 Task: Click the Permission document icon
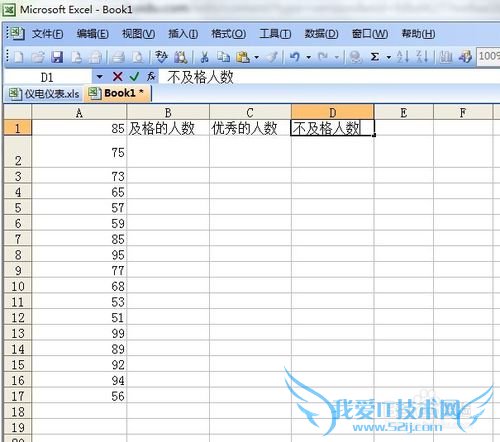(77, 57)
